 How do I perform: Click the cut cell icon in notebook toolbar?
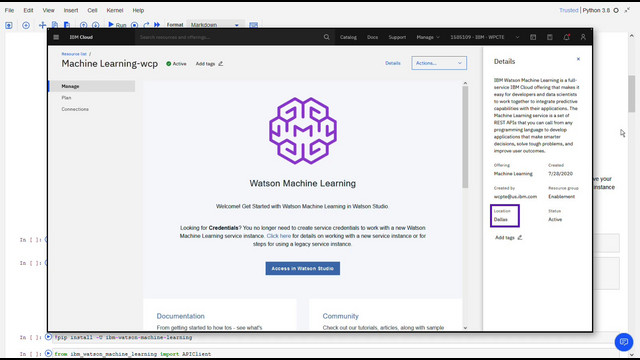tap(42, 25)
